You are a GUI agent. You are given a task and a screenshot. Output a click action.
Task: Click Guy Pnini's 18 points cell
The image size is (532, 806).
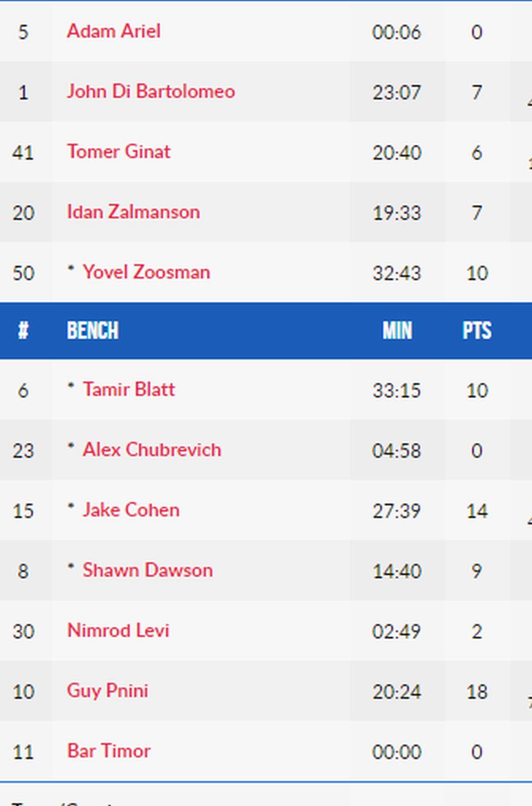tap(477, 692)
